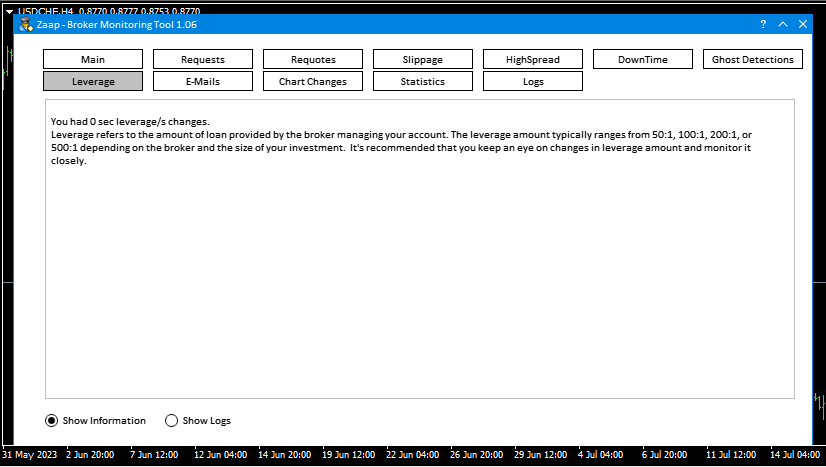The width and height of the screenshot is (826, 467).
Task: Open the Statistics tab
Action: click(x=423, y=82)
